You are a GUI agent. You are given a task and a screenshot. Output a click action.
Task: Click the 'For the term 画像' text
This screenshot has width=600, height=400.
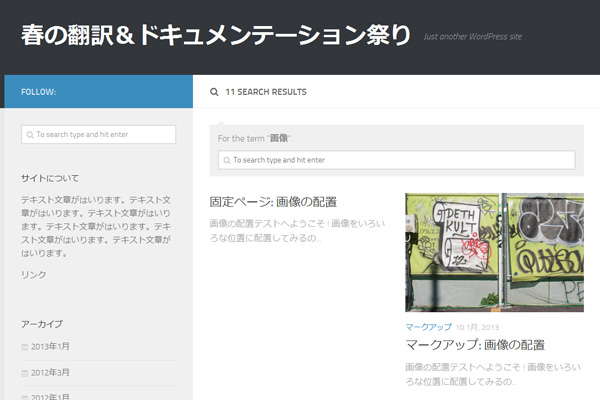coord(255,138)
